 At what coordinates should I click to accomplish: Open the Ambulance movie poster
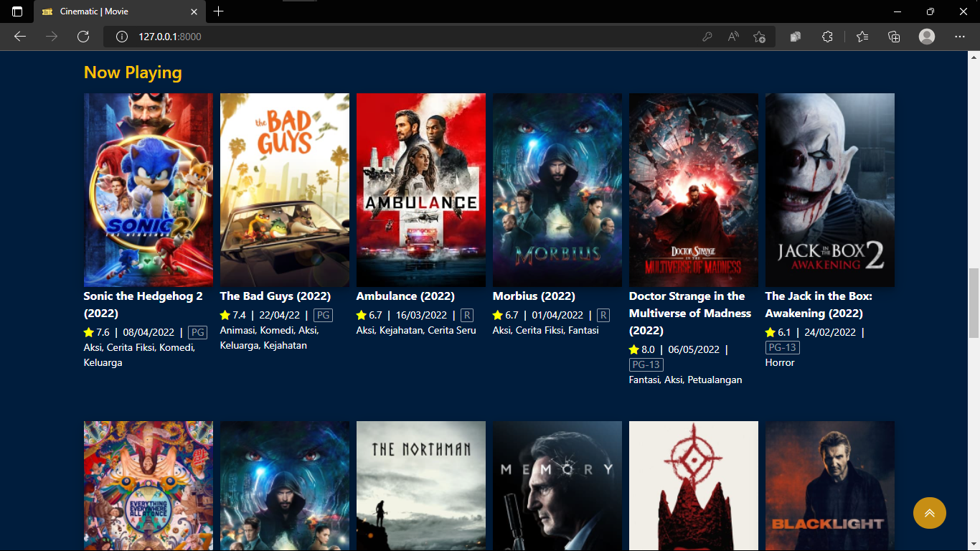[x=421, y=190]
